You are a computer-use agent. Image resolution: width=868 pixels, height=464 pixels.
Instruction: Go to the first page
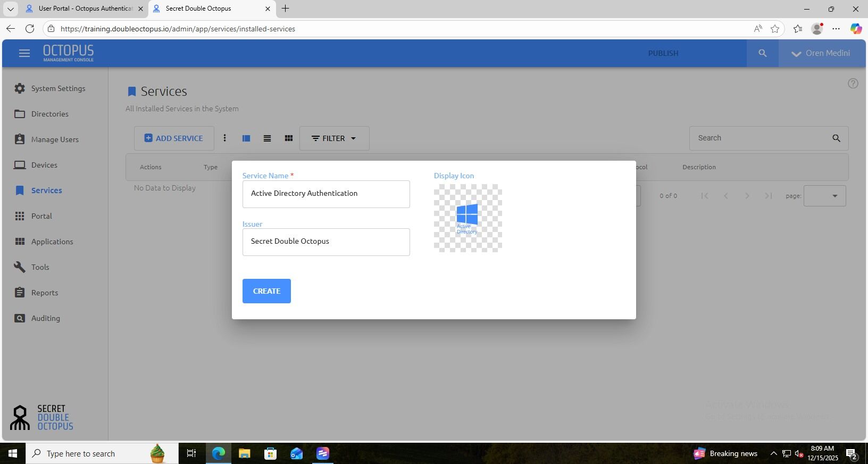click(705, 196)
